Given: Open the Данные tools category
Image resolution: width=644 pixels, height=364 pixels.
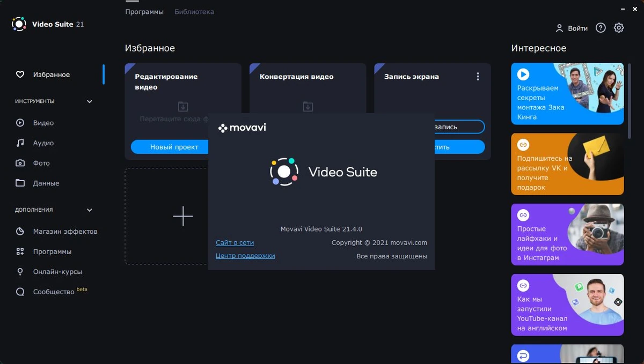Looking at the screenshot, I should tap(46, 183).
